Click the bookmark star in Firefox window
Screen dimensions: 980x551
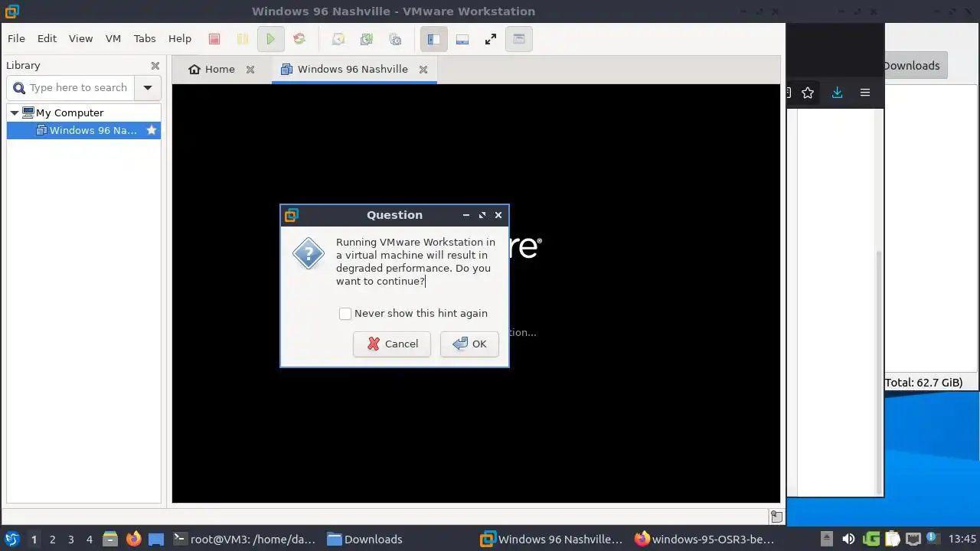tap(808, 93)
